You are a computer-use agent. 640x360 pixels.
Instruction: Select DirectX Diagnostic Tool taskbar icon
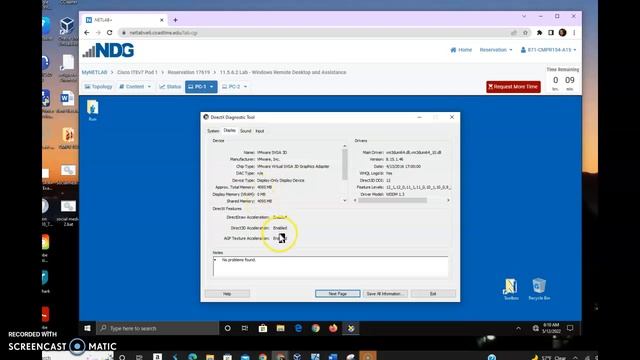pos(351,328)
